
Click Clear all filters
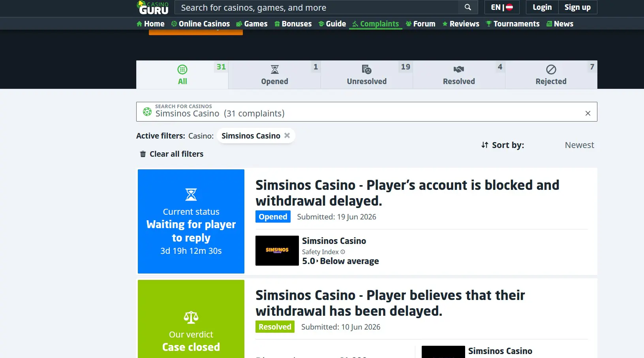click(x=172, y=154)
